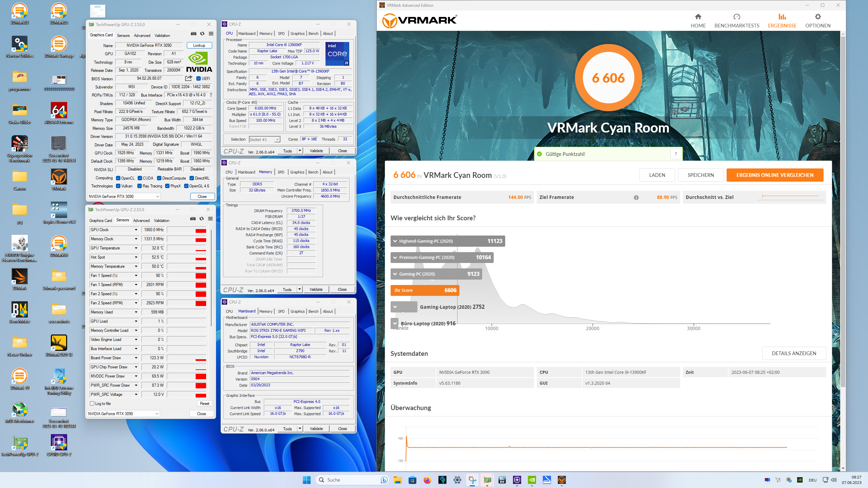The image size is (868, 488).
Task: Click the refresh icon in upper GPU-Z window
Action: coord(202,34)
